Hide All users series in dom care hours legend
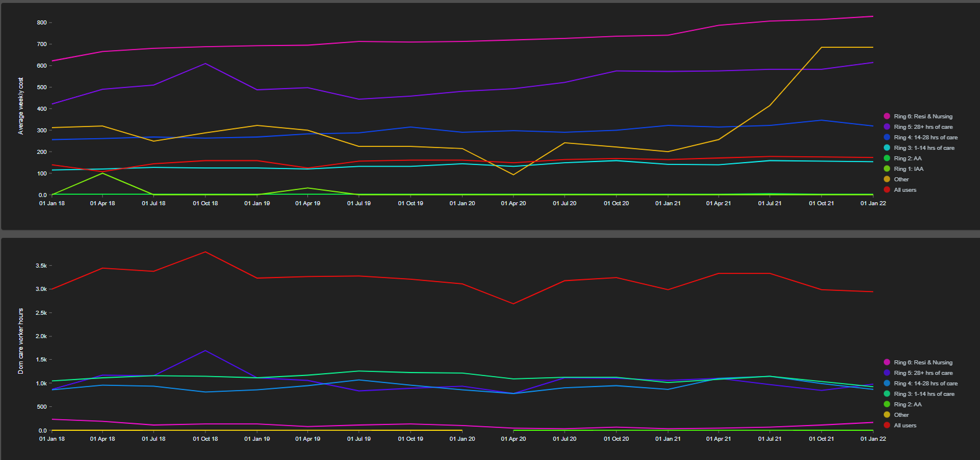The image size is (980, 460). pyautogui.click(x=905, y=426)
